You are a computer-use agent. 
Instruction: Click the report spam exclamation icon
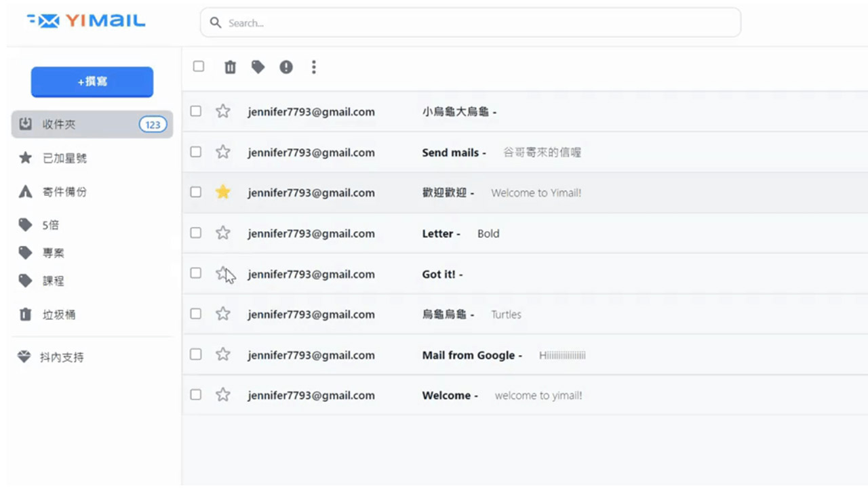pyautogui.click(x=286, y=67)
